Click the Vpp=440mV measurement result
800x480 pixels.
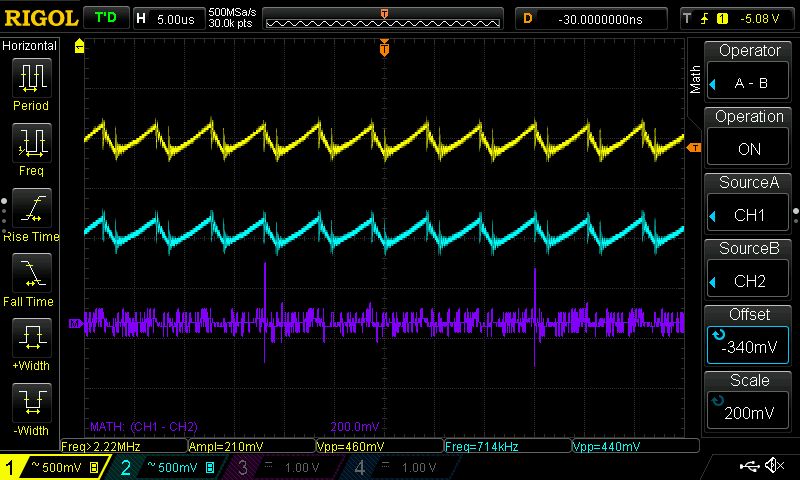pyautogui.click(x=636, y=446)
